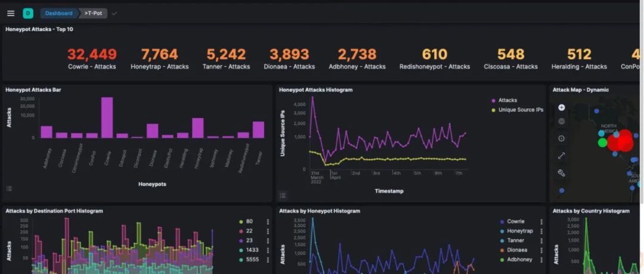644x274 pixels.
Task: Zoom out on the Attack Map
Action: click(x=562, y=122)
